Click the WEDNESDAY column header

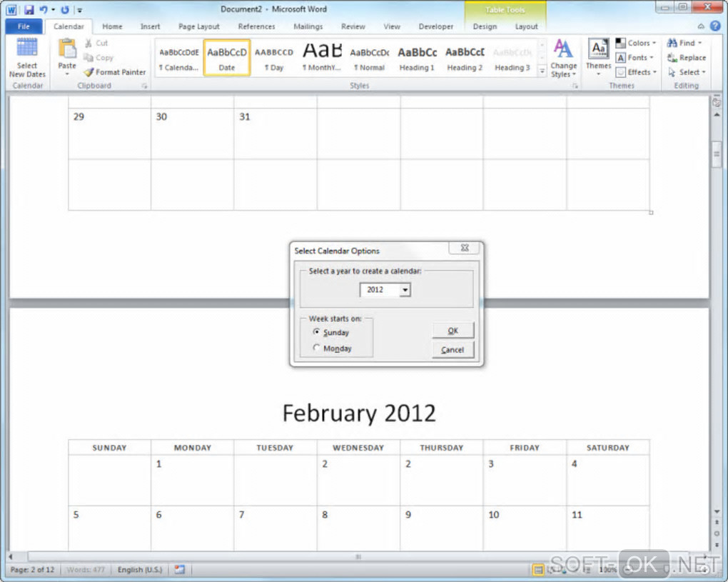coord(358,448)
